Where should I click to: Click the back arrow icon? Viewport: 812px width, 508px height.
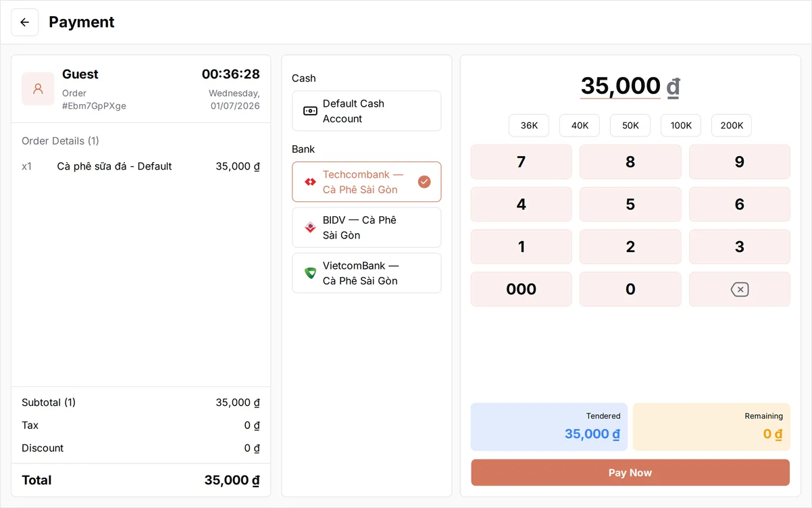coord(25,22)
